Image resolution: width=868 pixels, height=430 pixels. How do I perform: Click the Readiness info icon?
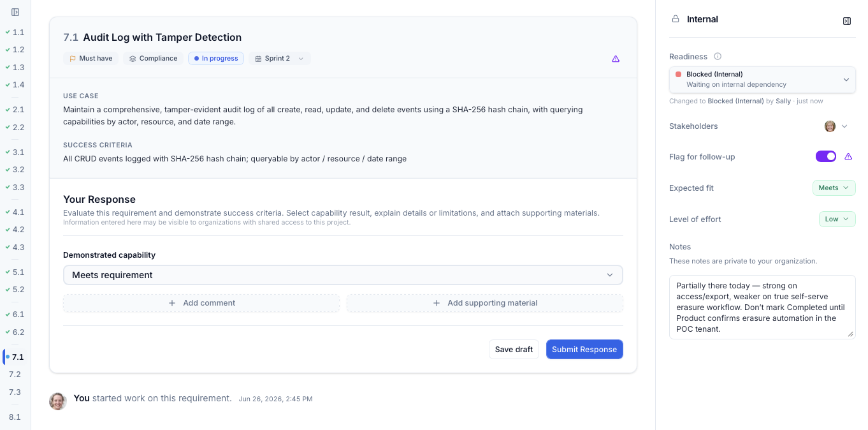(x=718, y=56)
